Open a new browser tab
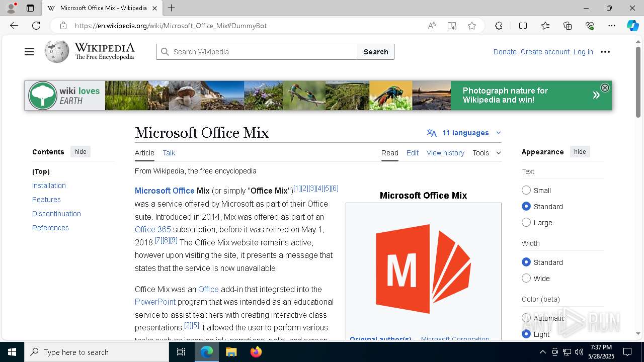The width and height of the screenshot is (644, 362). (x=172, y=8)
